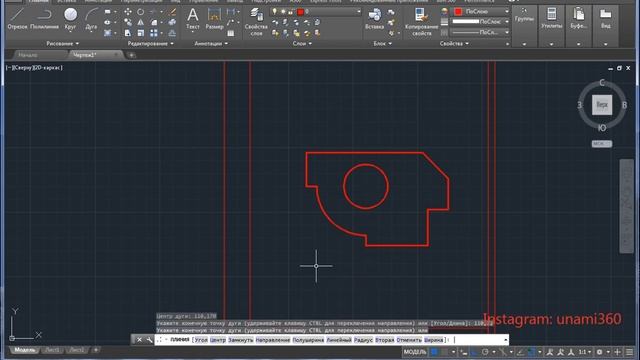Image resolution: width=640 pixels, height=360 pixels.
Task: Open a new drawing tab with plus
Action: [131, 55]
